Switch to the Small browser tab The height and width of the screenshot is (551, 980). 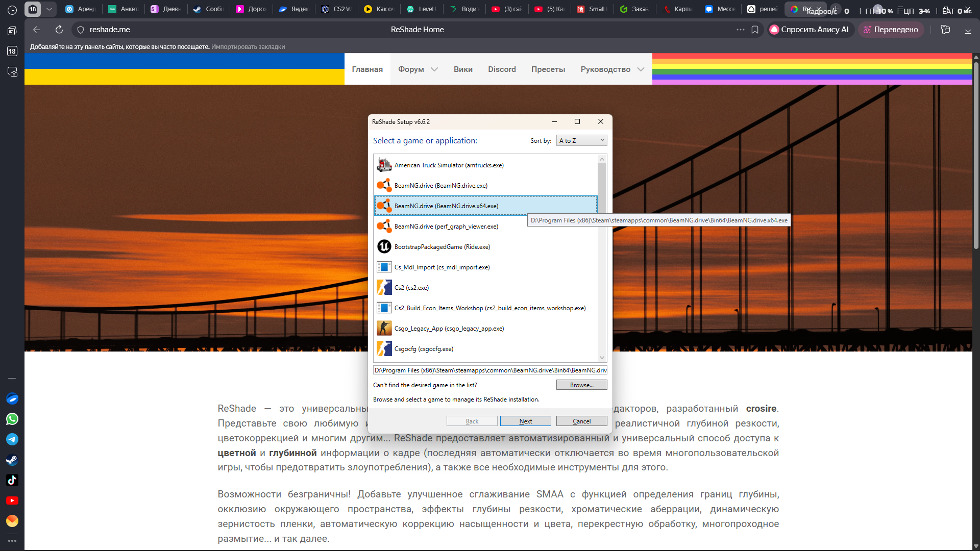tap(592, 9)
